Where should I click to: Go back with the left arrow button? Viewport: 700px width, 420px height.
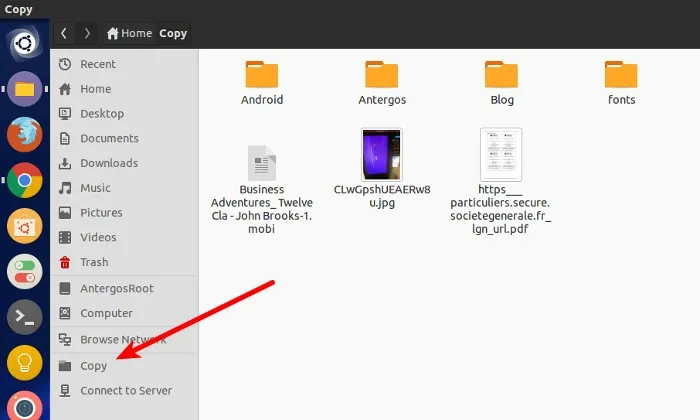click(64, 33)
